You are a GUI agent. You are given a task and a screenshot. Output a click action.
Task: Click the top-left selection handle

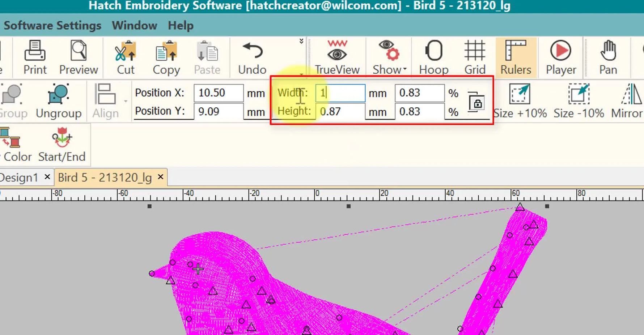[149, 206]
